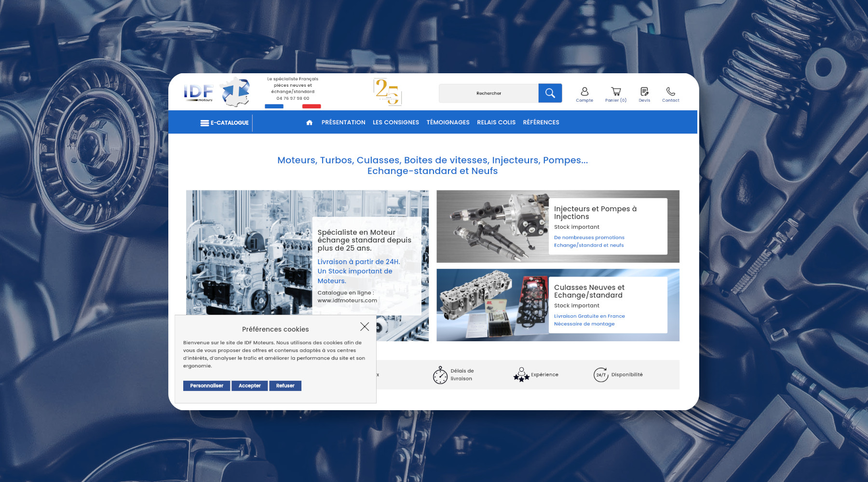Click 'www.idfmoteurs.com' catalogue address
The height and width of the screenshot is (482, 868).
click(347, 300)
